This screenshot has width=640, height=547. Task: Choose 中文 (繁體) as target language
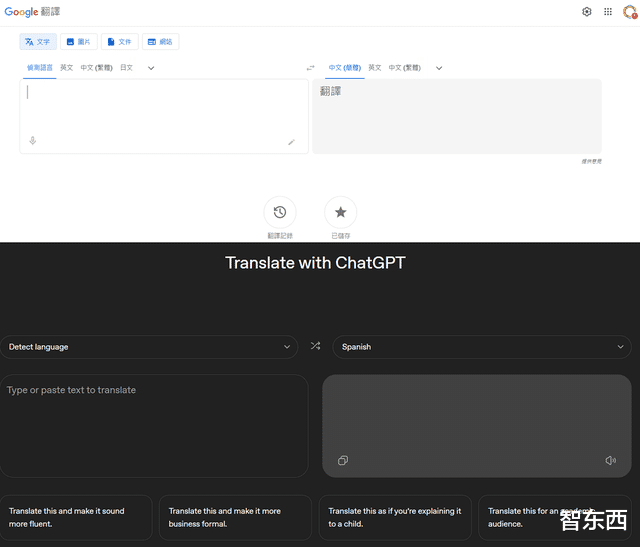click(x=404, y=68)
